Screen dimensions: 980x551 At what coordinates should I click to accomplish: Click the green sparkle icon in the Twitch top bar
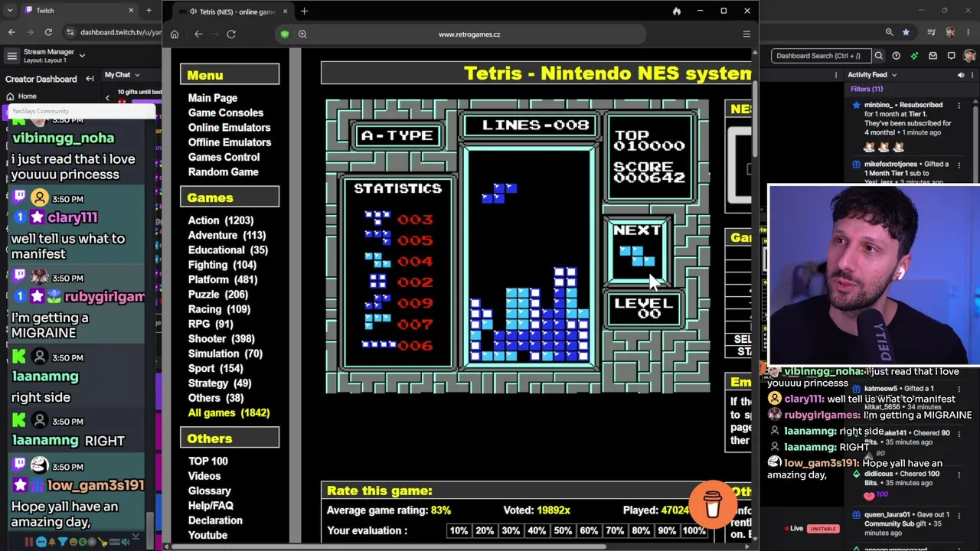914,55
